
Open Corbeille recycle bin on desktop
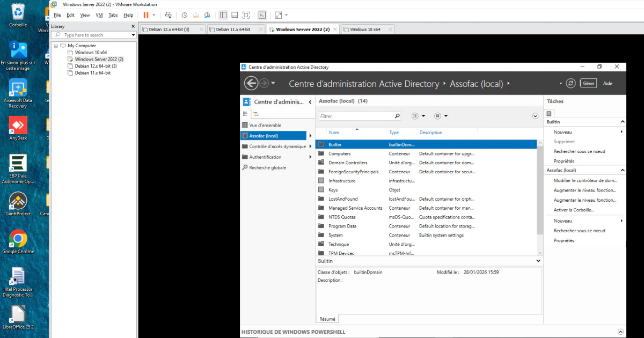pos(18,15)
